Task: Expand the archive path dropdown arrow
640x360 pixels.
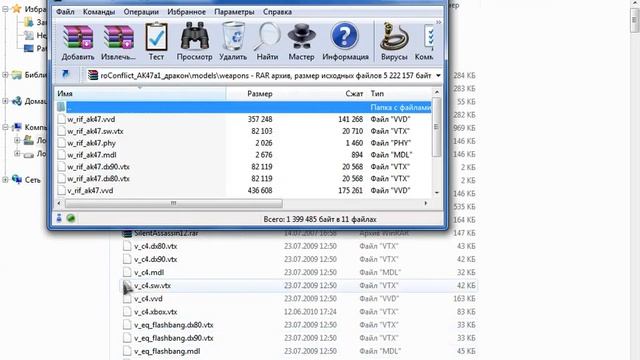Action: pos(438,76)
